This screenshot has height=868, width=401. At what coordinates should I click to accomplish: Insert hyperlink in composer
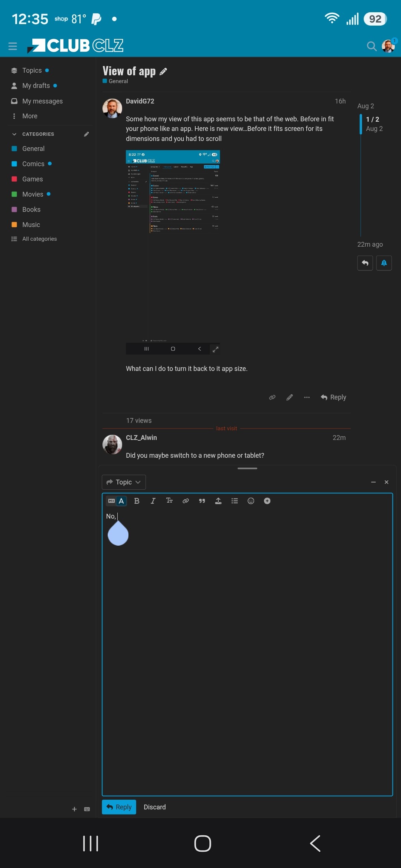186,501
